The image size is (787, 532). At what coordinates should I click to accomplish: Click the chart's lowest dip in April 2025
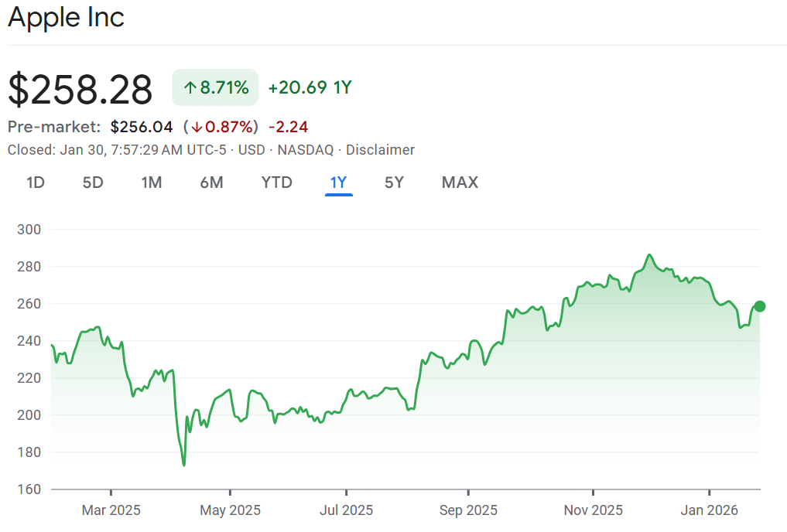pos(183,465)
